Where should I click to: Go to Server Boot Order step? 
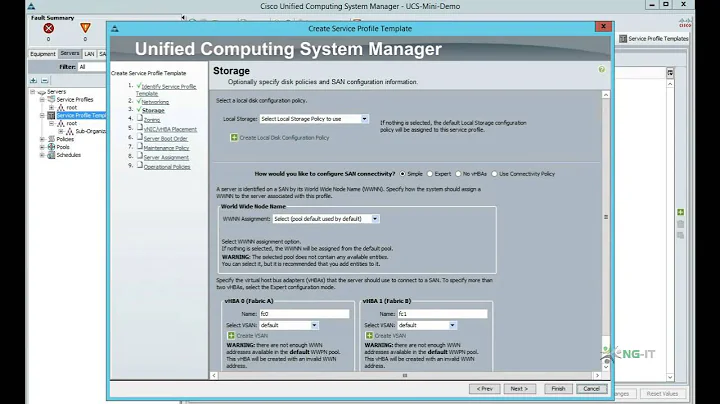pyautogui.click(x=166, y=139)
